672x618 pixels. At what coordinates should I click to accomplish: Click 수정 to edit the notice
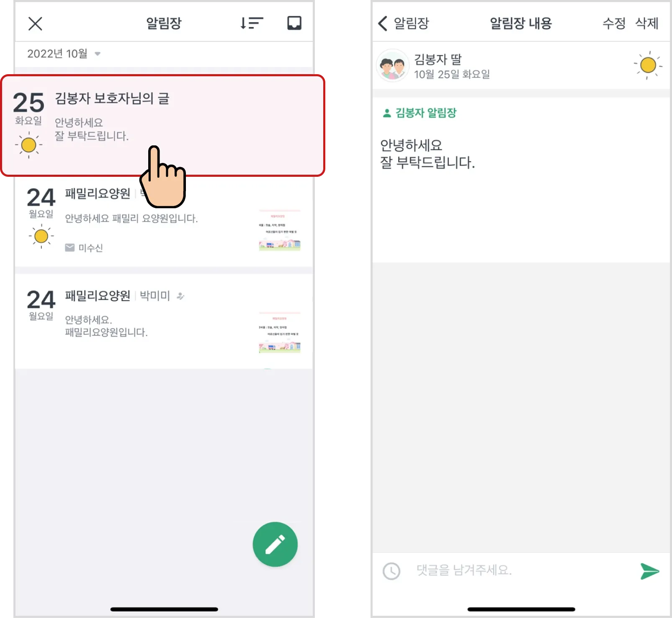[x=614, y=23]
